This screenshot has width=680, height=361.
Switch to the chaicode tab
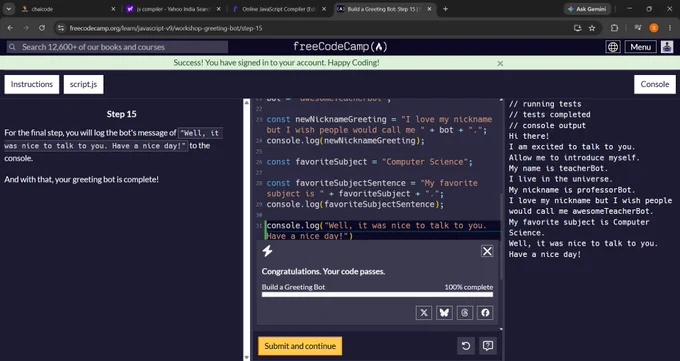tap(68, 9)
